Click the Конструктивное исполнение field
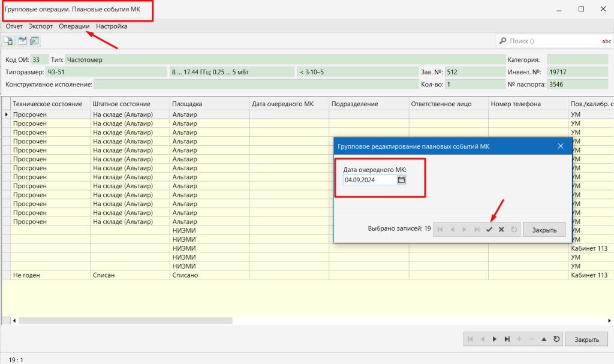The height and width of the screenshot is (364, 614). [x=256, y=84]
